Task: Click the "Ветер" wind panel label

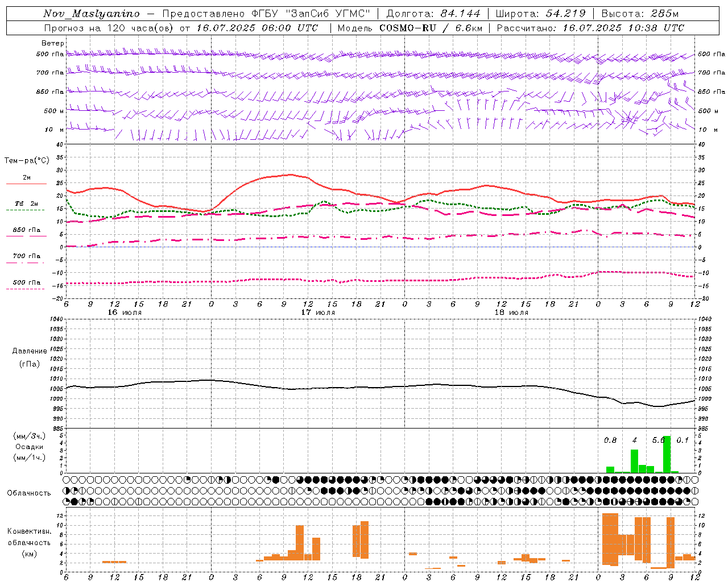Action: [52, 43]
